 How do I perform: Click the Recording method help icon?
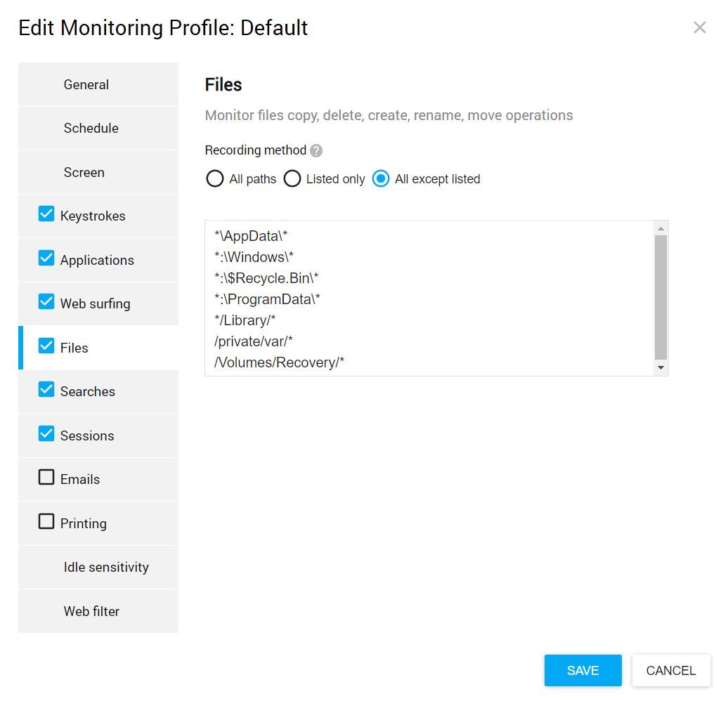pyautogui.click(x=316, y=151)
